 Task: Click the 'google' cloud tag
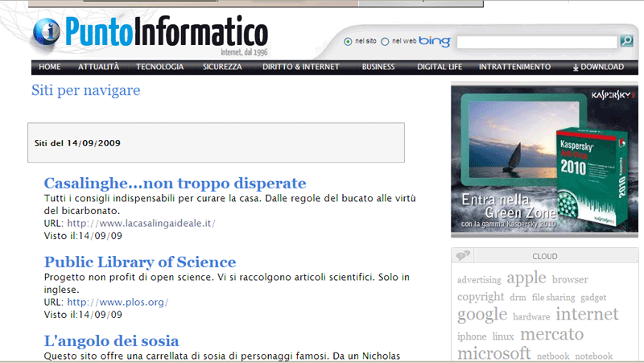tap(482, 316)
